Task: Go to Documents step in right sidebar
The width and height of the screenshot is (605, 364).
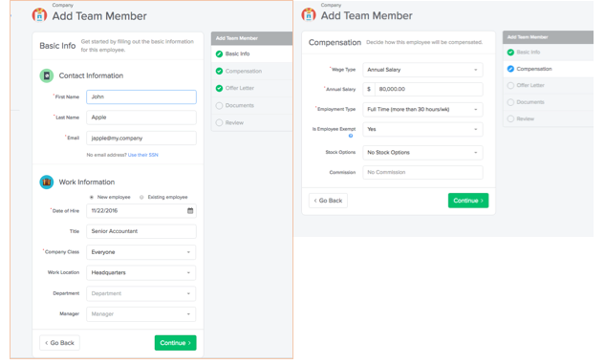Action: point(548,102)
